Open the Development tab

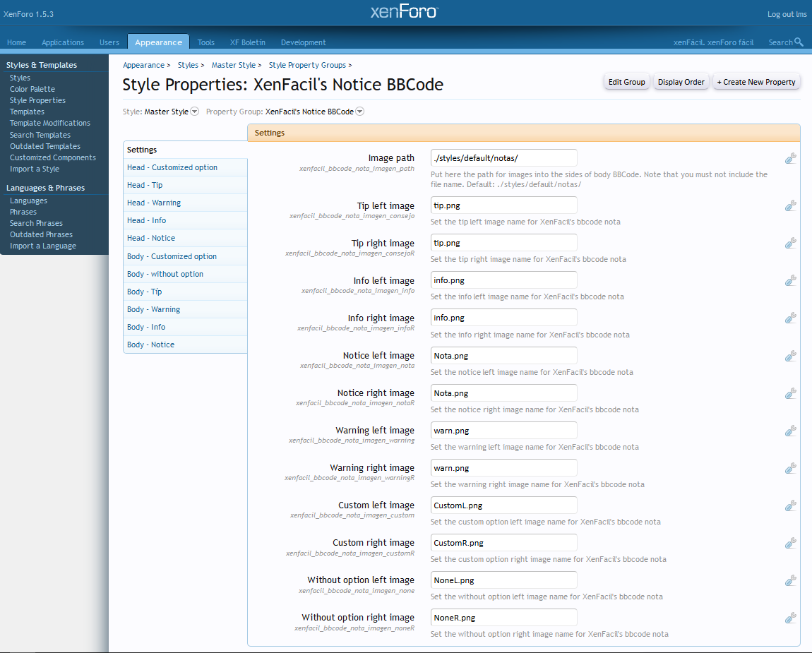[x=304, y=42]
